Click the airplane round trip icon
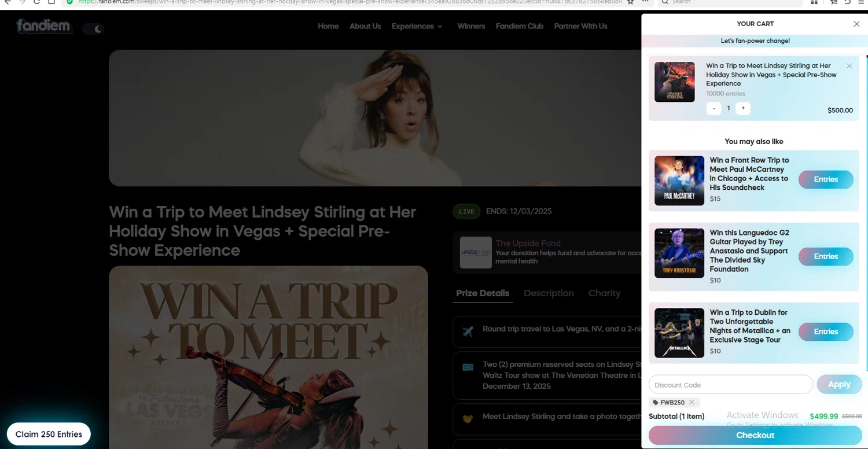Viewport: 868px width, 449px height. 468,332
